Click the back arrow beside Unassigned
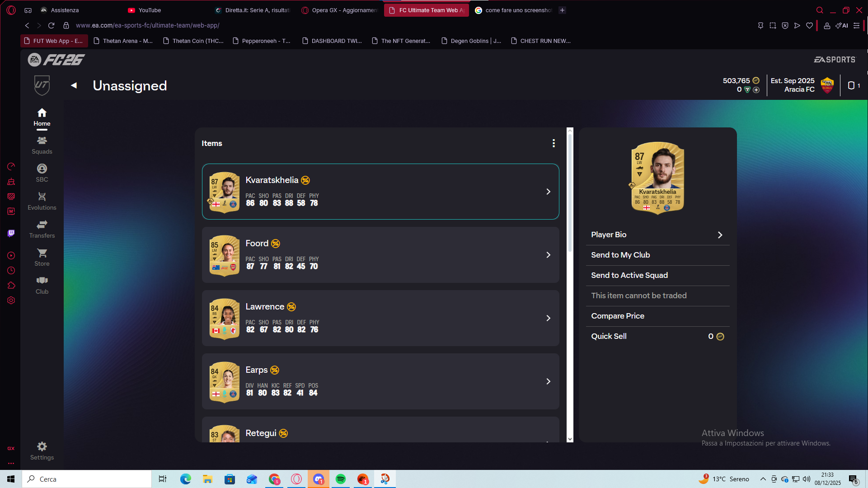Screen dimensions: 868x488 click(74, 85)
